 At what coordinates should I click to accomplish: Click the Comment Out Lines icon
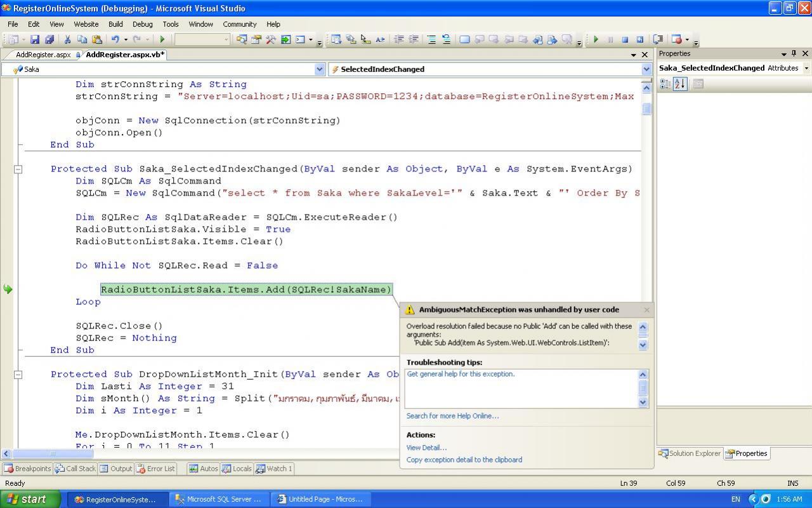[x=431, y=39]
